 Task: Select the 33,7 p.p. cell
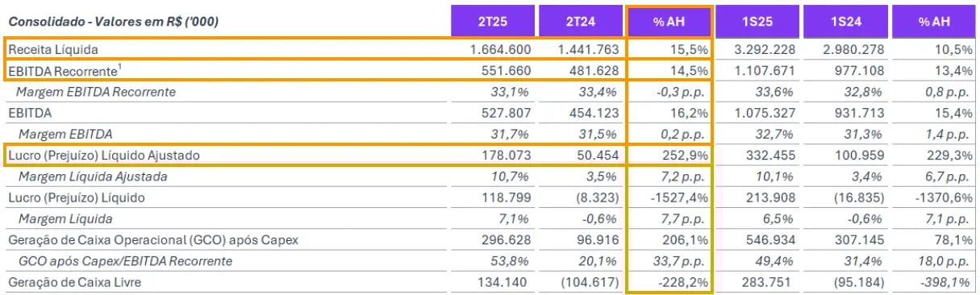(682, 260)
